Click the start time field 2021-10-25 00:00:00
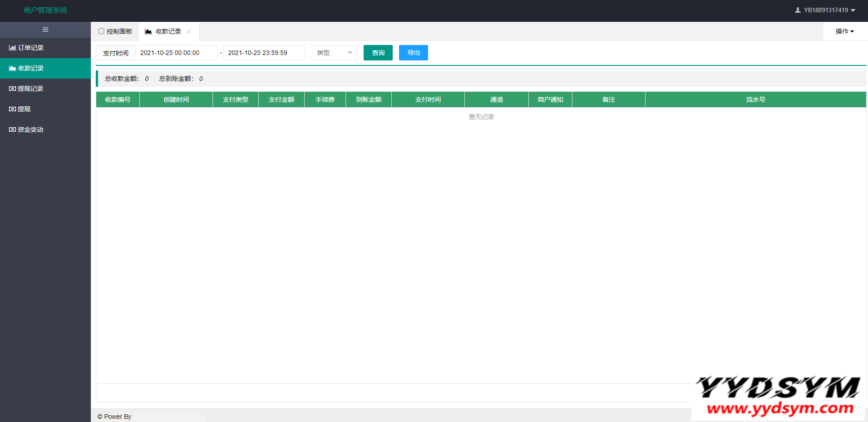This screenshot has width=868, height=422. coord(176,53)
